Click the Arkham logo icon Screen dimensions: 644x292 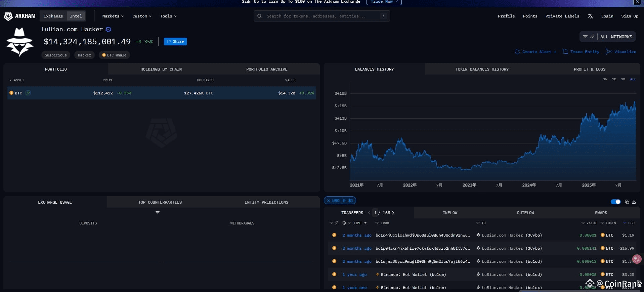8,16
